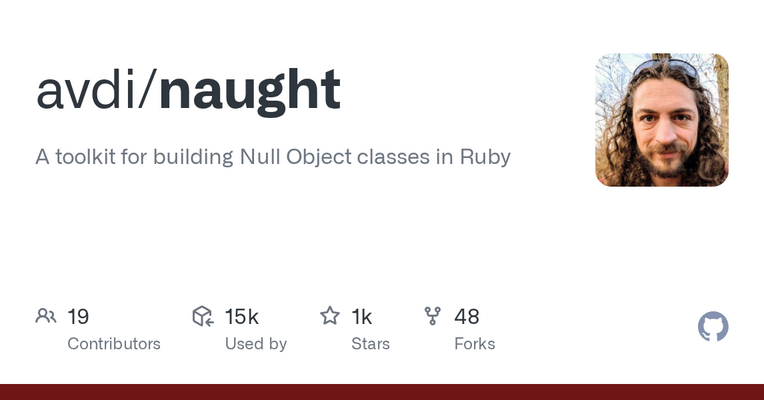
Task: Click the 1k stars count
Action: pyautogui.click(x=362, y=317)
